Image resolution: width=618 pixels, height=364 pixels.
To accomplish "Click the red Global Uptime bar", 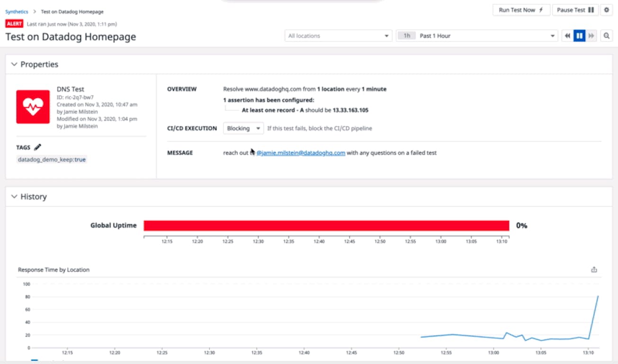I will tap(326, 226).
